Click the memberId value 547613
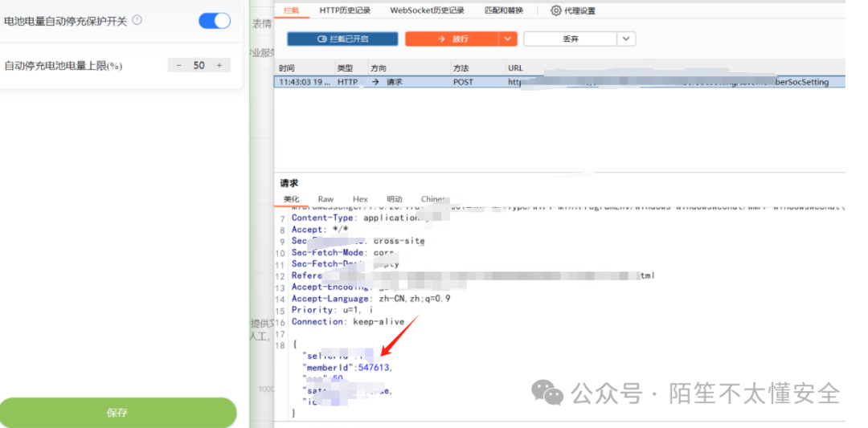 (x=375, y=367)
